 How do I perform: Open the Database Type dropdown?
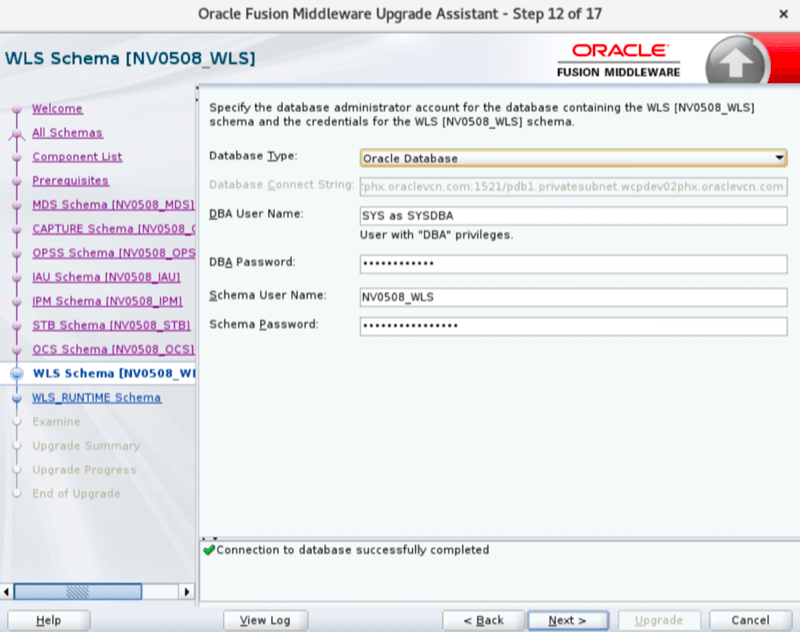(x=573, y=158)
